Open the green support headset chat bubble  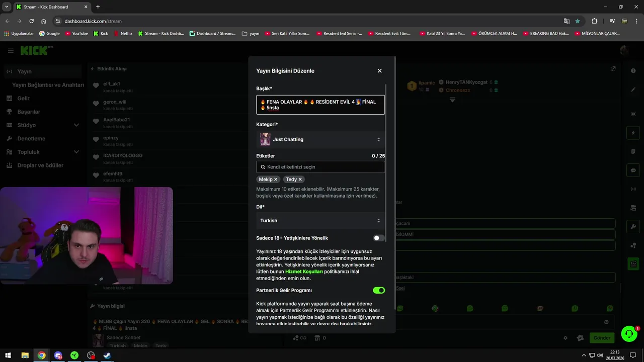click(x=629, y=334)
